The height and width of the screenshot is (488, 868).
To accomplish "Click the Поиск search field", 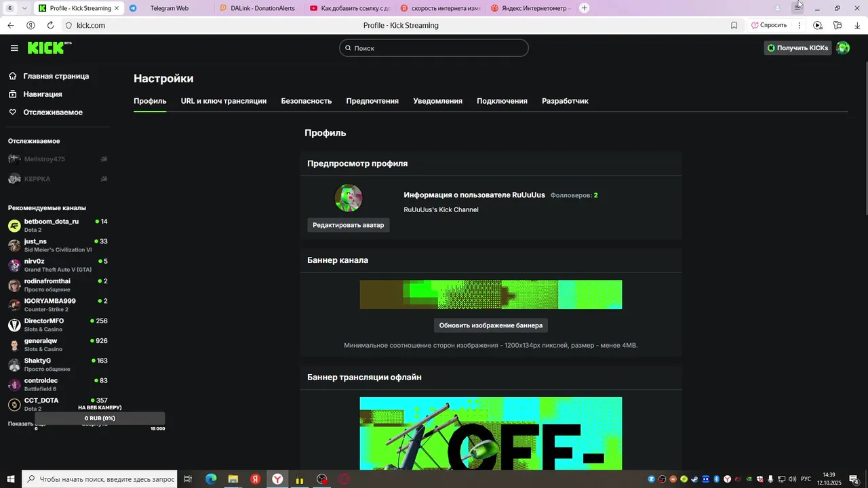I will (x=434, y=48).
